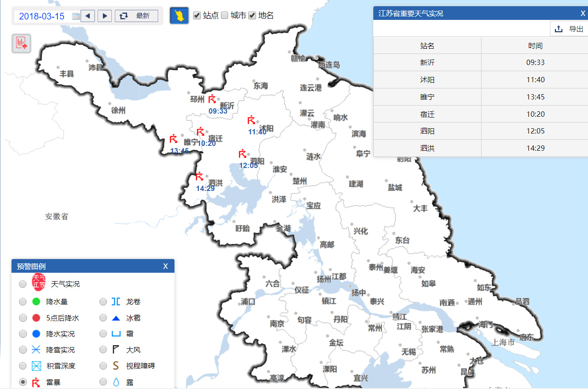Screen dimensions: 588x389
Task: Click 徐州 place label on map
Action: click(x=118, y=110)
